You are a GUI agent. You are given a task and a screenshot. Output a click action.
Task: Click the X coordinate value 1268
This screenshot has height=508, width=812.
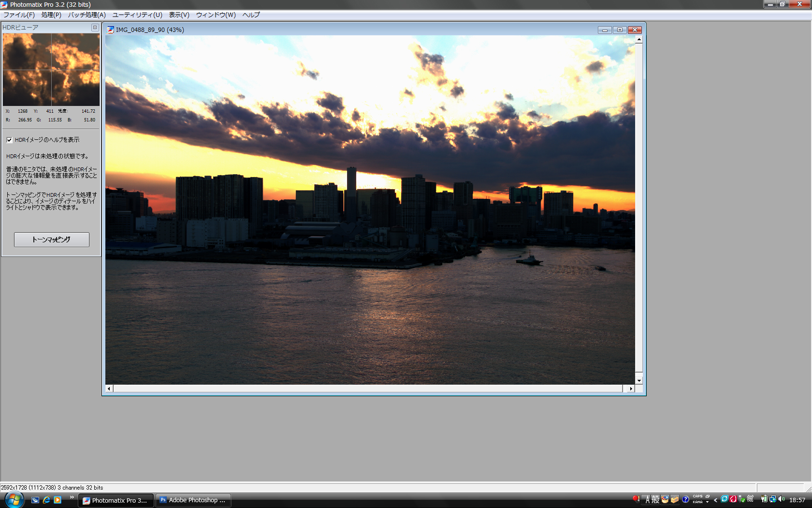tap(23, 111)
